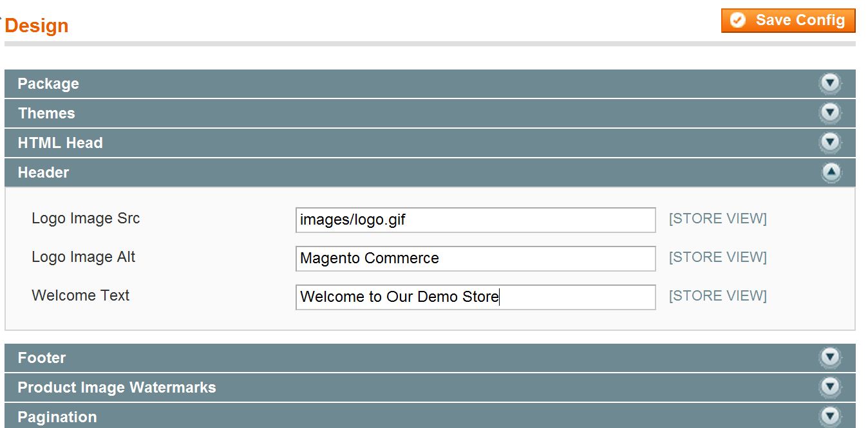This screenshot has width=868, height=428.
Task: Expand the section via the Footer title
Action: point(42,358)
